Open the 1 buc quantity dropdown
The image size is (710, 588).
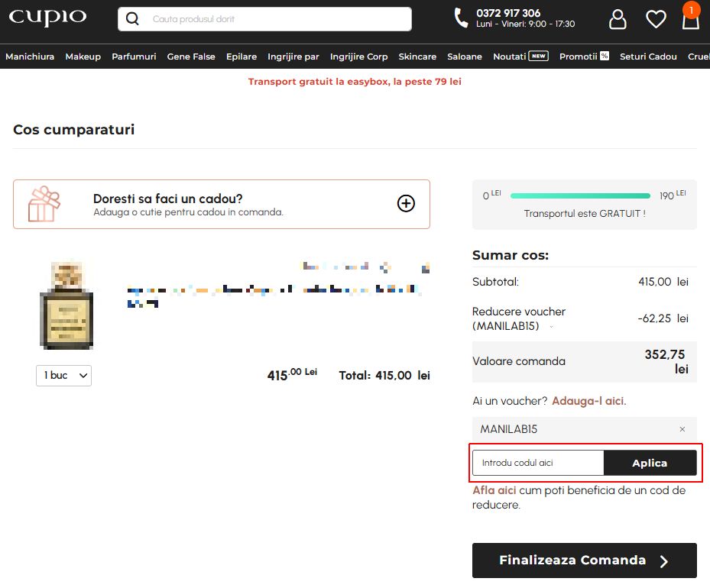64,376
